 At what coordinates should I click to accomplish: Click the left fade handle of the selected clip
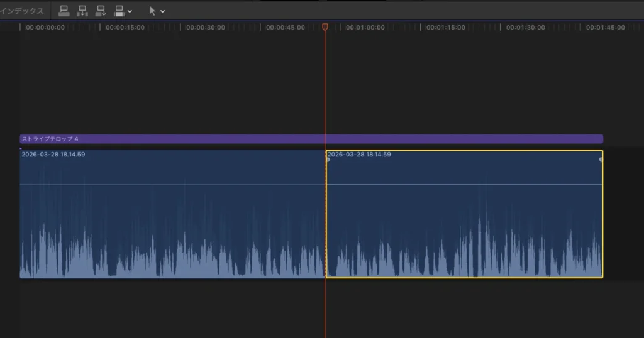[328, 160]
